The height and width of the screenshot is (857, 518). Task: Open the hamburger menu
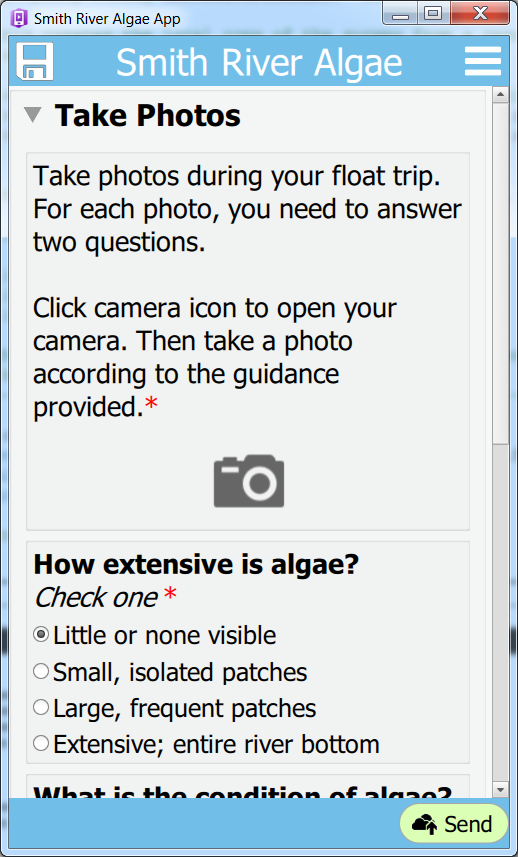point(483,61)
